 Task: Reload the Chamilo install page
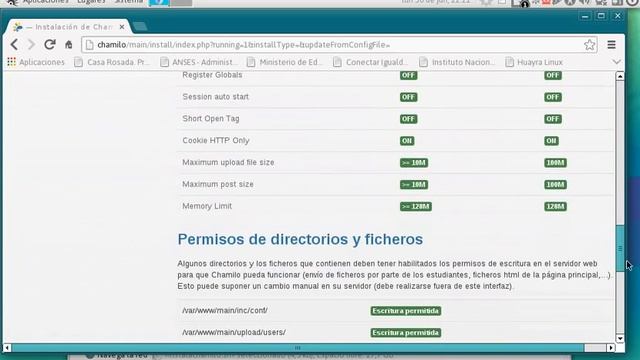[x=50, y=44]
